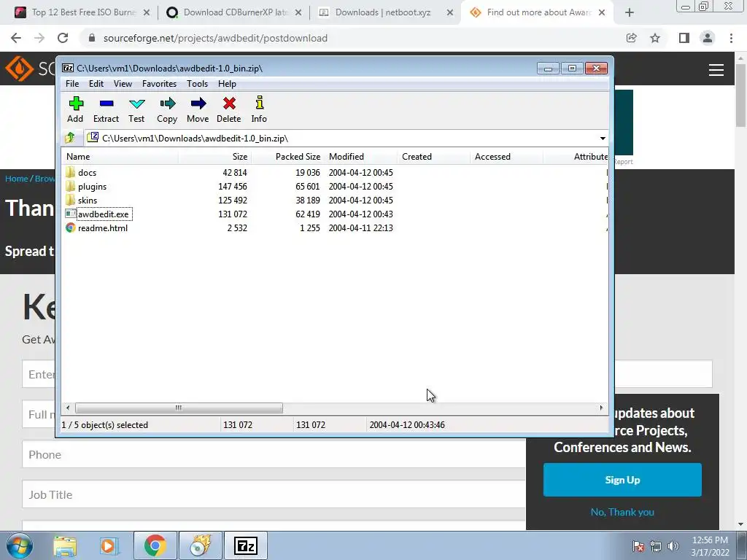Open the Windows Start menu
Image resolution: width=747 pixels, height=560 pixels.
click(x=20, y=545)
